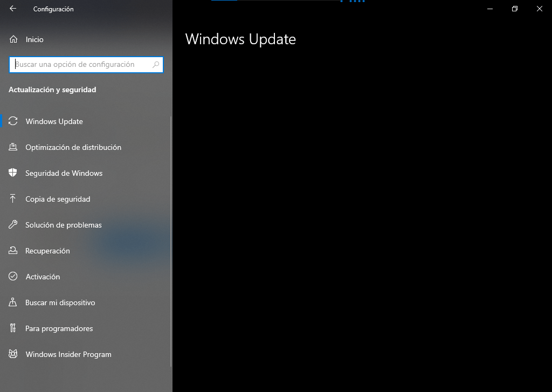Close the Configuración window
552x392 pixels.
[539, 9]
